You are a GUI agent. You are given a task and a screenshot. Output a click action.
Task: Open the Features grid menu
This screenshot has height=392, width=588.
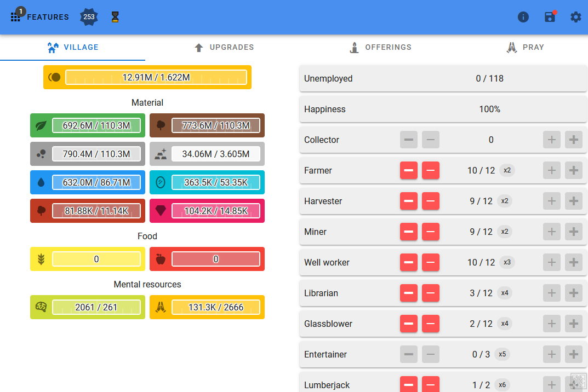(15, 16)
